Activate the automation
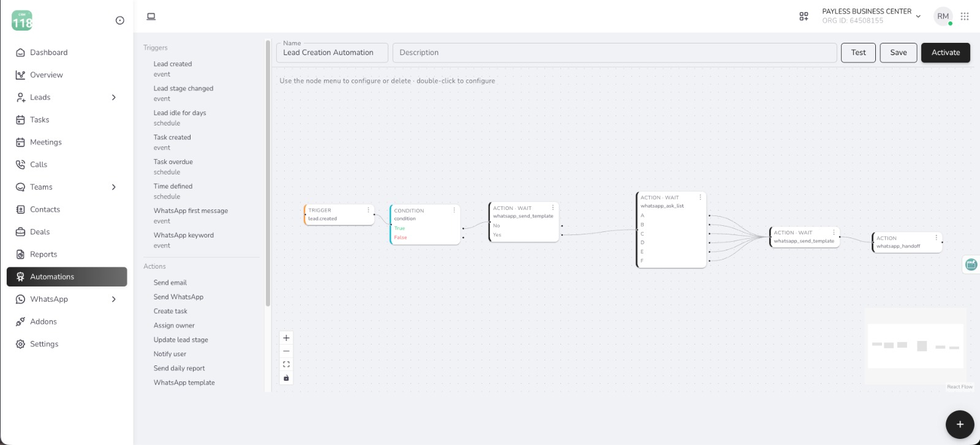Viewport: 980px width, 445px height. pos(946,53)
